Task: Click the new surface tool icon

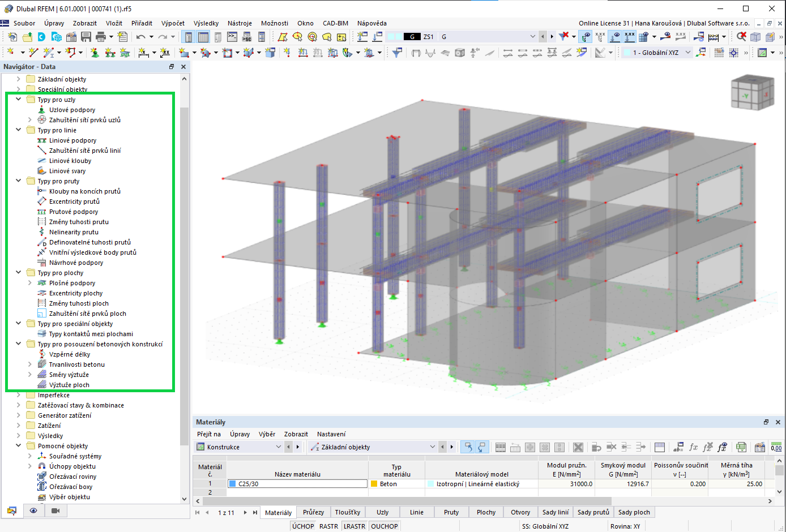Action: (x=183, y=53)
